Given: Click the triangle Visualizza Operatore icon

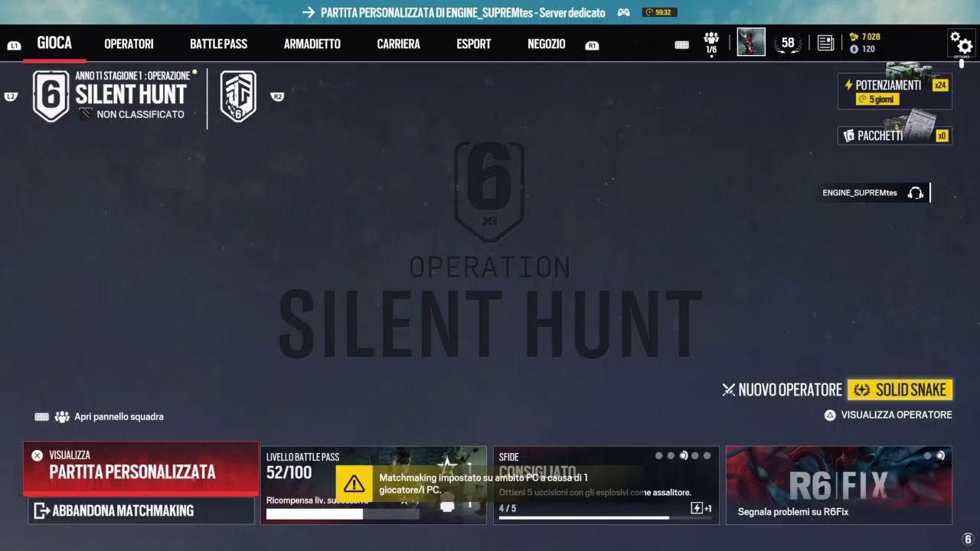Looking at the screenshot, I should [829, 415].
